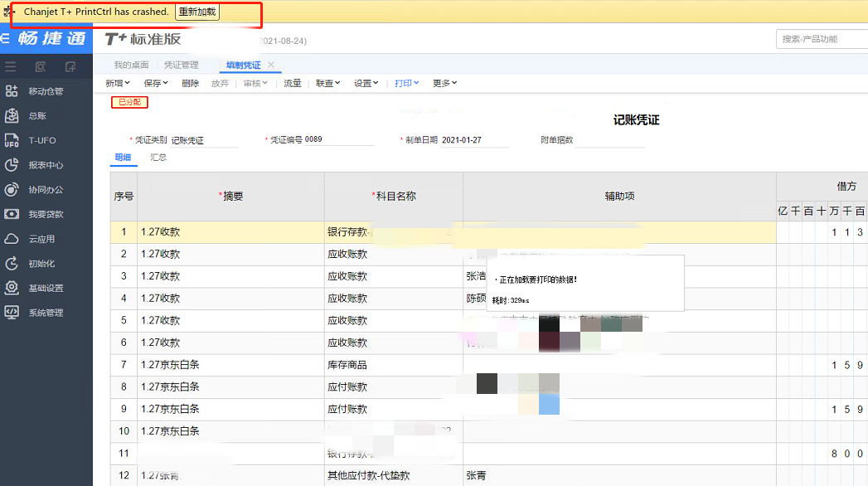Open the 设置 settings dropdown

[366, 83]
